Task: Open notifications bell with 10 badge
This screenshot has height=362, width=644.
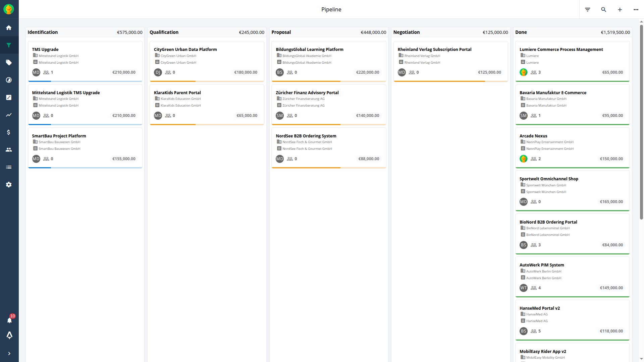Action: (x=9, y=320)
